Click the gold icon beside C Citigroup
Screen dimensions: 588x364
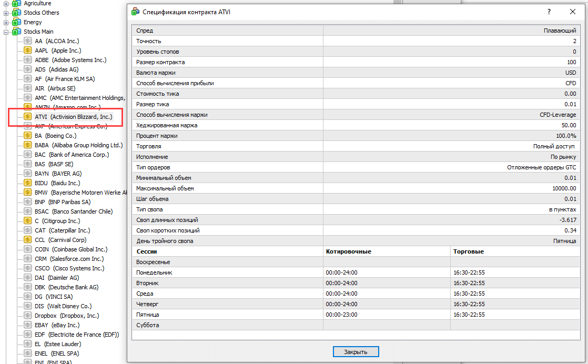click(x=28, y=221)
